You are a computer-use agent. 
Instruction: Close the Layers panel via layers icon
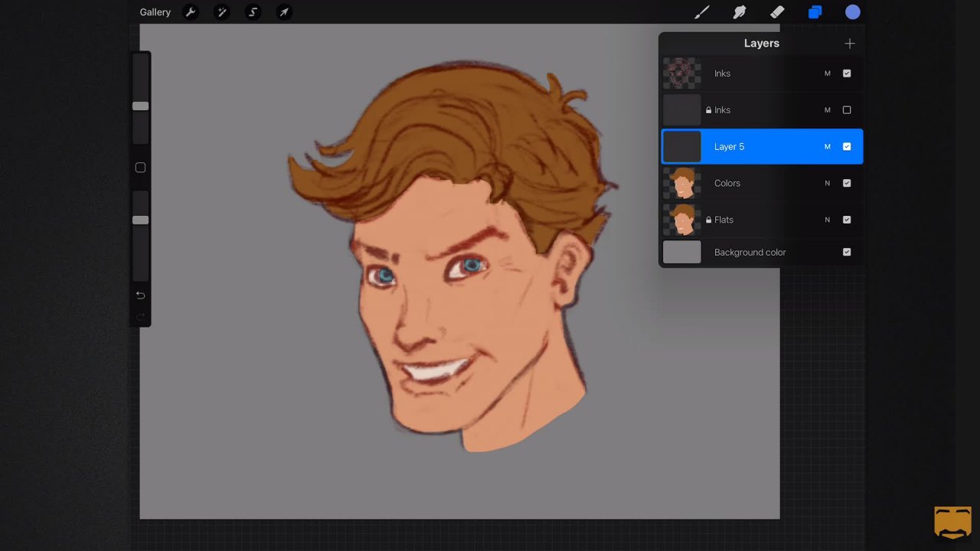(x=815, y=12)
